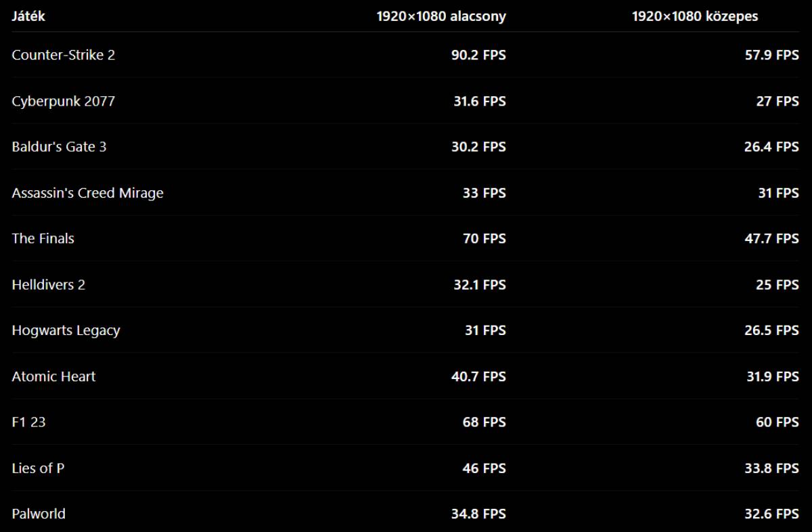Image resolution: width=812 pixels, height=532 pixels.
Task: Click the Assassin's Creed Mirage row label
Action: click(88, 193)
